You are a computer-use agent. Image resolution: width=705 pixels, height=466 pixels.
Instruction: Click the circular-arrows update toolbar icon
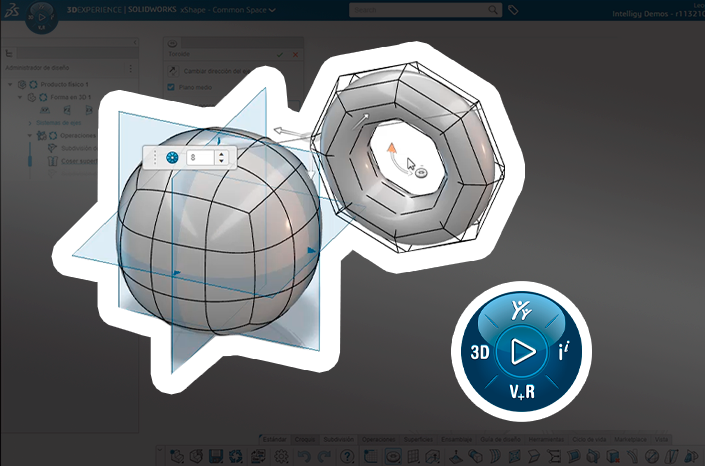pyautogui.click(x=236, y=456)
